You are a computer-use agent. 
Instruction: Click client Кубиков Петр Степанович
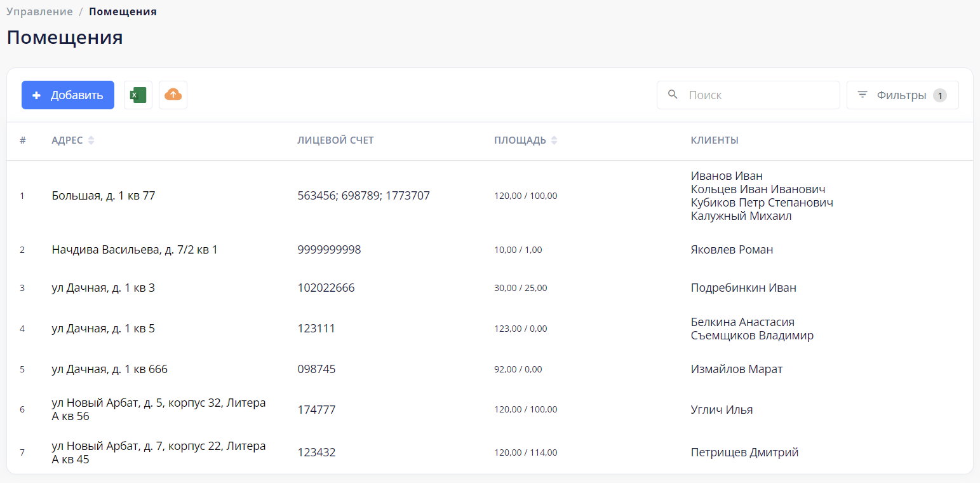coord(762,203)
